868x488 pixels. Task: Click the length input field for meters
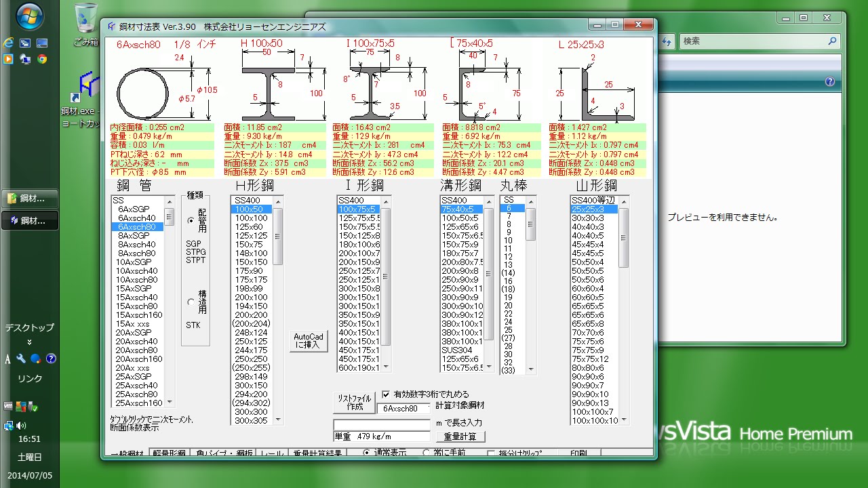click(382, 424)
